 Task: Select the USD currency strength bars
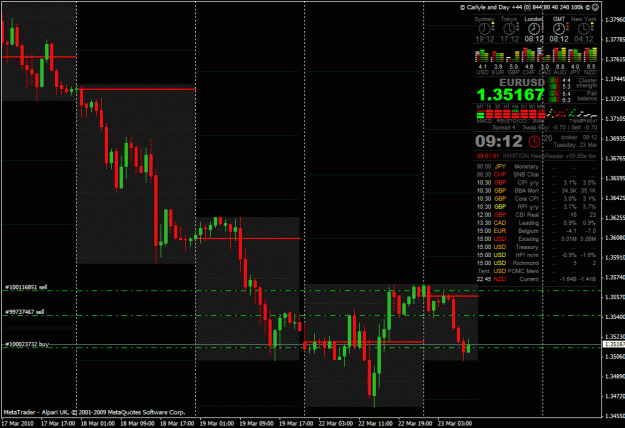point(482,56)
